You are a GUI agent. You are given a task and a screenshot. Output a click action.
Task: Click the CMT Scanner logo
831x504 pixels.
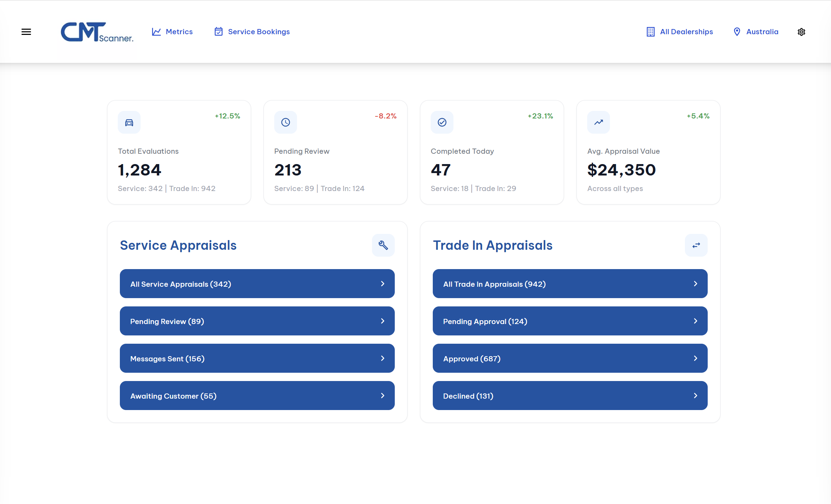pyautogui.click(x=97, y=32)
